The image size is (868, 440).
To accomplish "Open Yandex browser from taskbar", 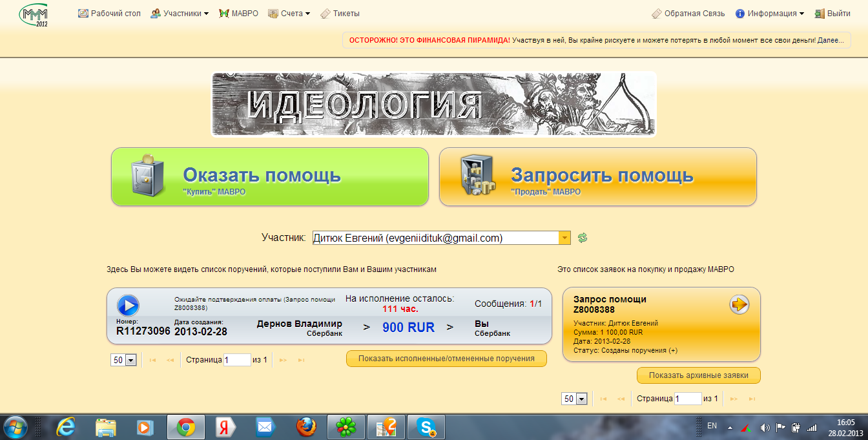I will click(x=225, y=427).
